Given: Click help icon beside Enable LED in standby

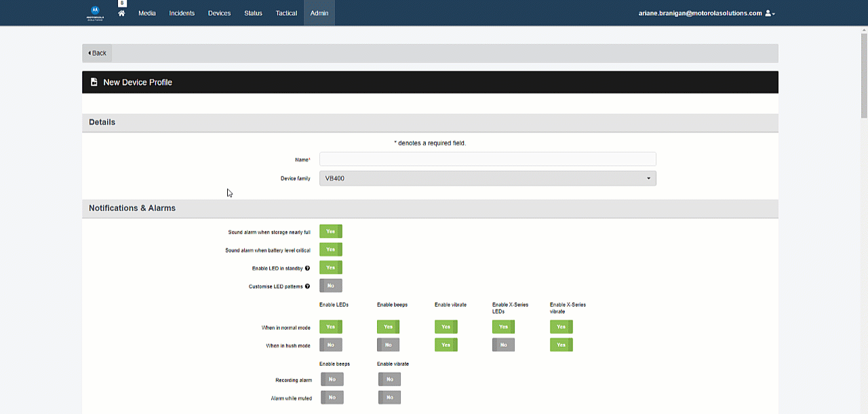Looking at the screenshot, I should (307, 268).
